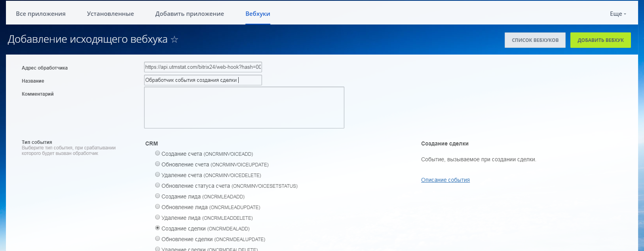Select Создание счета radio option
Image resolution: width=644 pixels, height=251 pixels.
click(x=158, y=153)
